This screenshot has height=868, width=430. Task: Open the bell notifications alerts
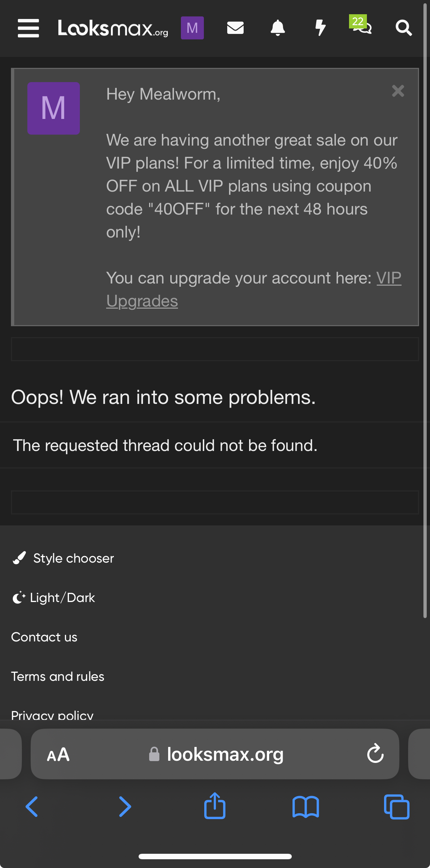[x=278, y=28]
